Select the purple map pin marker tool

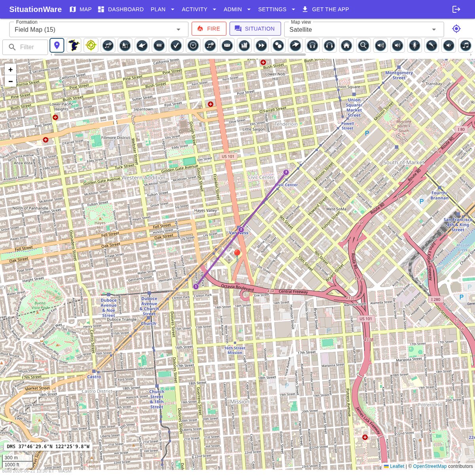click(x=57, y=46)
